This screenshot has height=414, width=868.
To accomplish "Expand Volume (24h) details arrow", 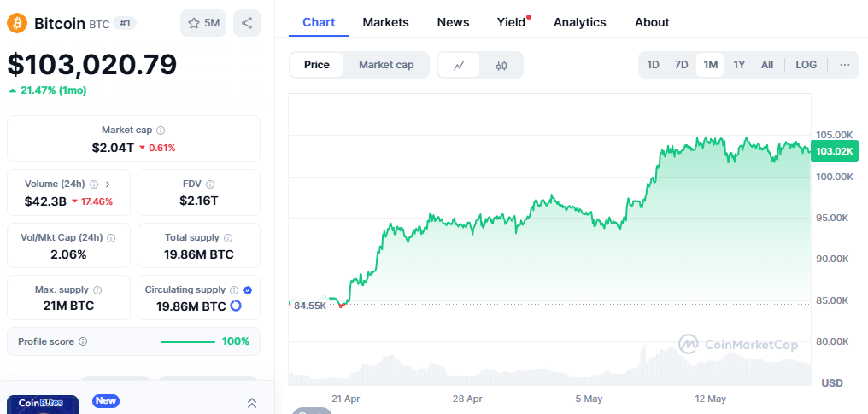I will (108, 184).
